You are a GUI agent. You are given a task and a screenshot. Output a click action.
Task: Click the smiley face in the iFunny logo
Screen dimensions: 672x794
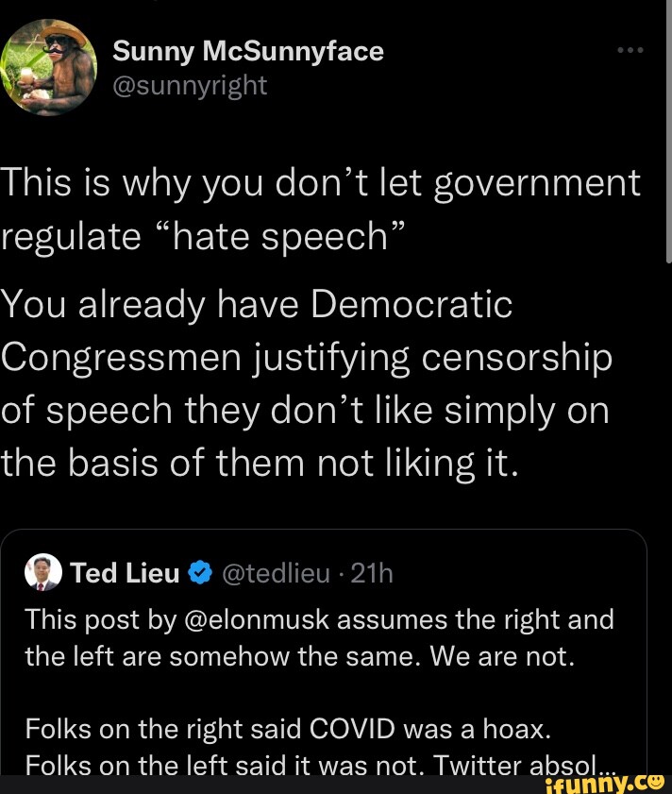(x=655, y=780)
